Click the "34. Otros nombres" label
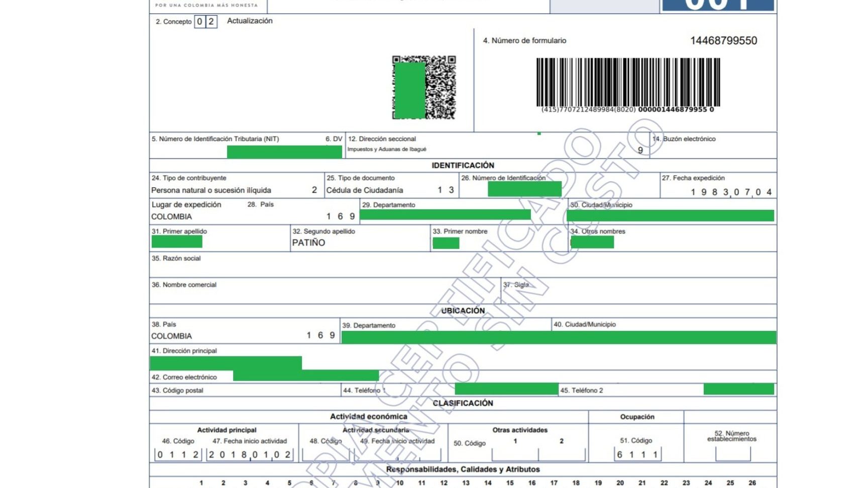Viewport: 868px width, 488px height. (x=598, y=231)
